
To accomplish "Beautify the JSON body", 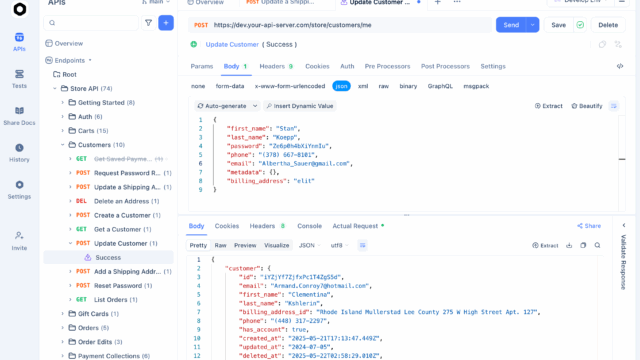I will [x=587, y=106].
